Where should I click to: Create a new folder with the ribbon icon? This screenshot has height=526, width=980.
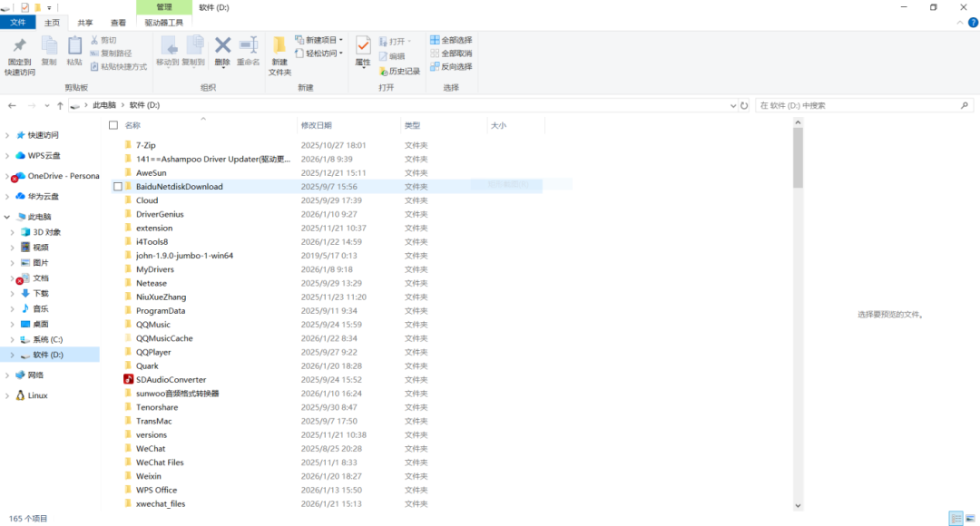279,45
